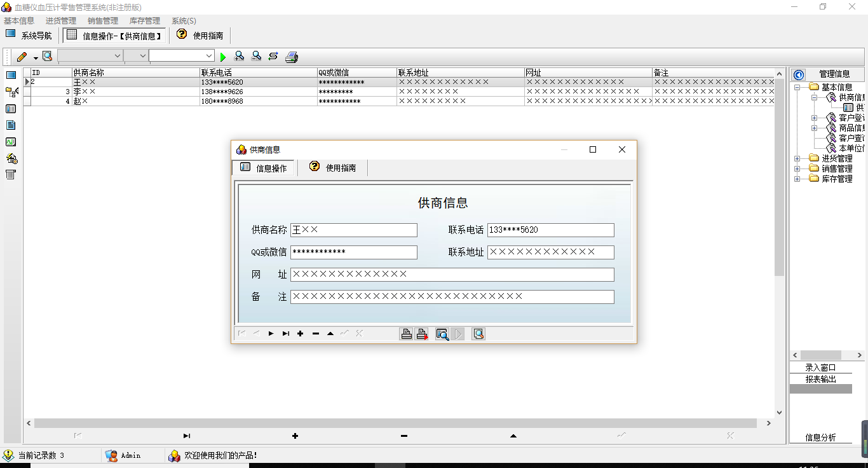Click the folder tree icon in left sidebar
The image size is (868, 468).
tap(11, 92)
